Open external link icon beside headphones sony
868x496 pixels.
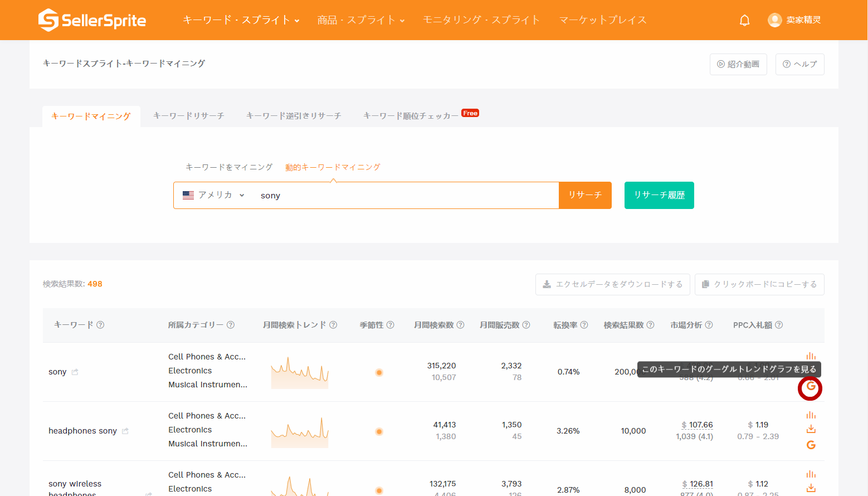pos(125,431)
